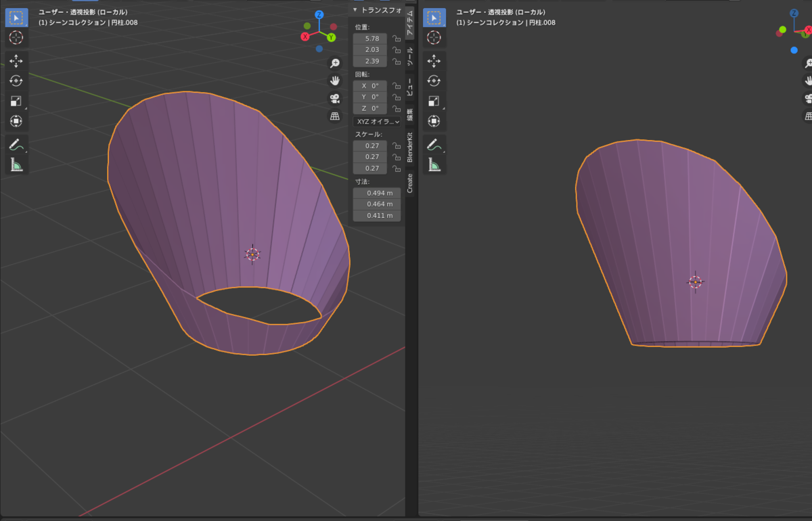This screenshot has width=812, height=521.
Task: Select the Measure tool in left viewport
Action: pyautogui.click(x=17, y=164)
